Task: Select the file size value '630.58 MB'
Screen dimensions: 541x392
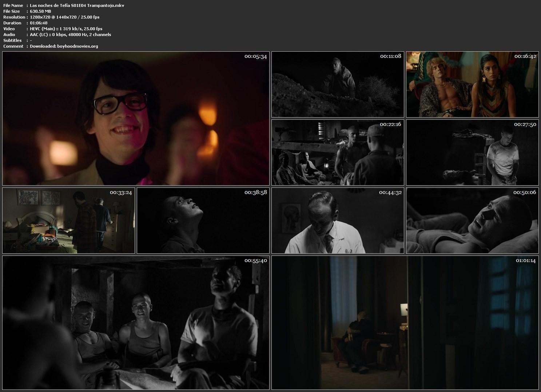Action: (40, 11)
